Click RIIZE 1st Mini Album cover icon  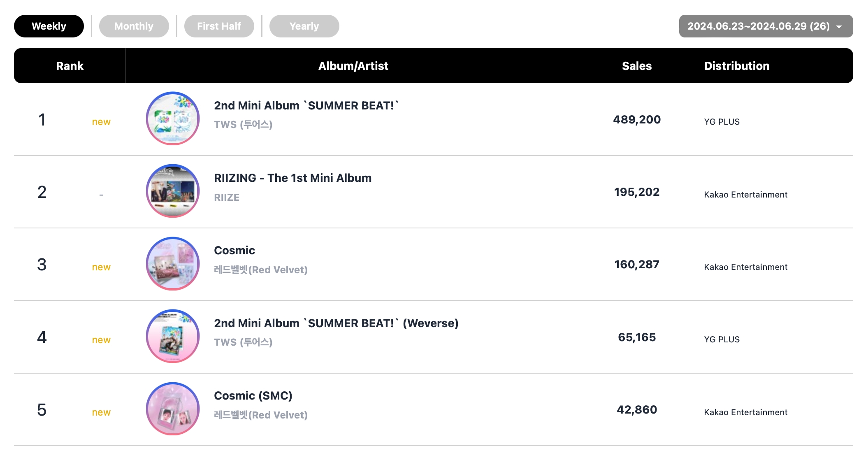pyautogui.click(x=173, y=194)
